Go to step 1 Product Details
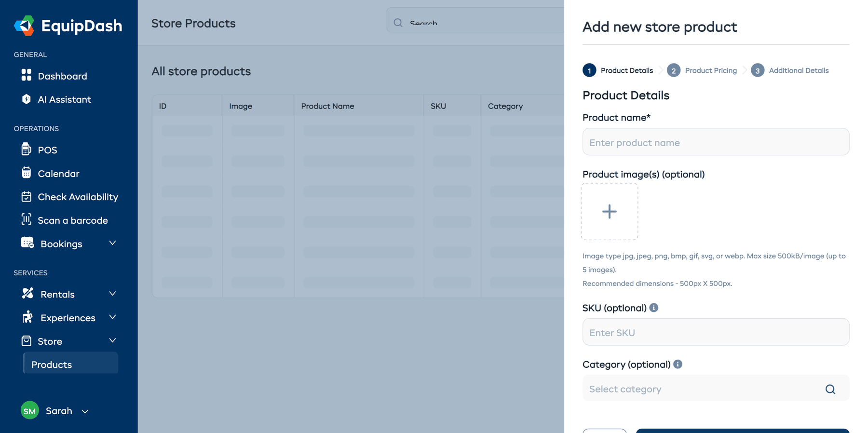The height and width of the screenshot is (433, 868). (618, 70)
